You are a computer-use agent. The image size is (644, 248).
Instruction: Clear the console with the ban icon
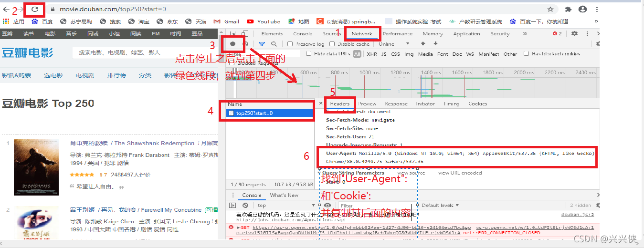point(246,206)
